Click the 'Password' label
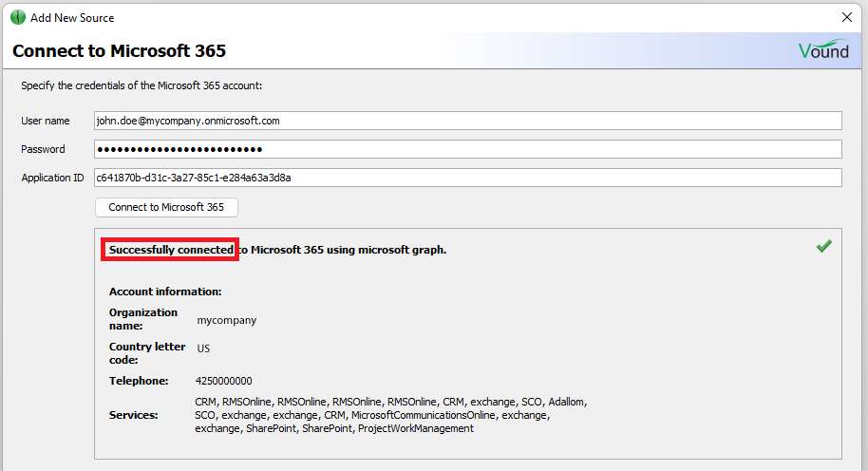This screenshot has height=471, width=868. [x=43, y=149]
